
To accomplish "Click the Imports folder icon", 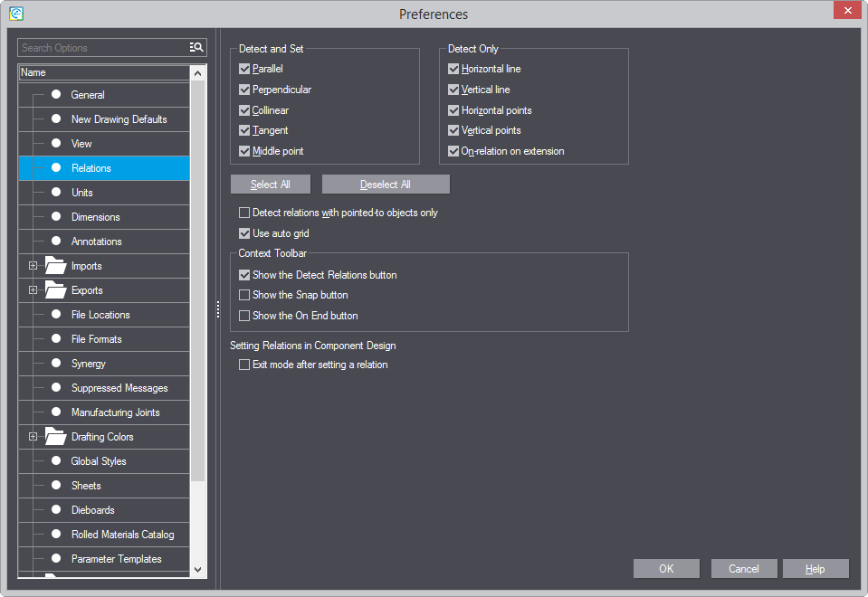I will (x=55, y=266).
